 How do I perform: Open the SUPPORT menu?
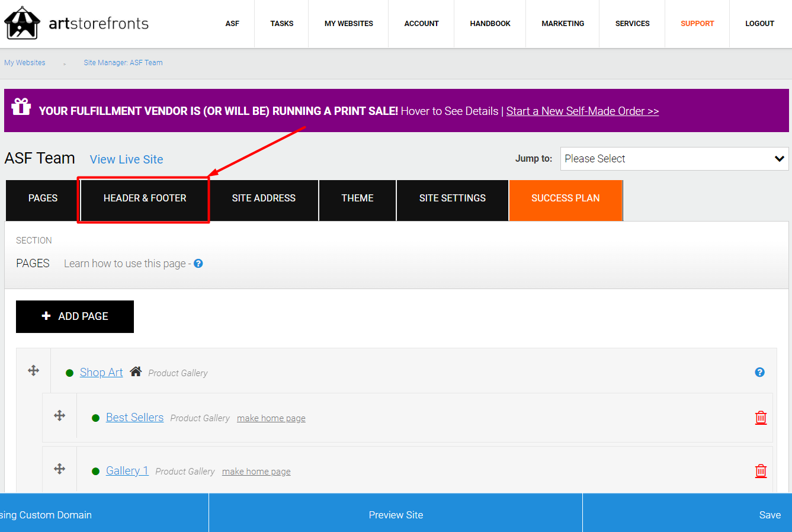697,24
